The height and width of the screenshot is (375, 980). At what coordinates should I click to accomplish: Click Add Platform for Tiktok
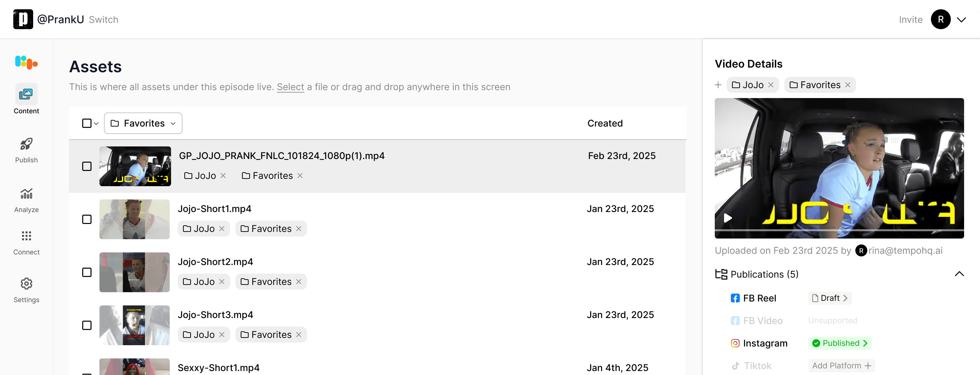(x=841, y=365)
